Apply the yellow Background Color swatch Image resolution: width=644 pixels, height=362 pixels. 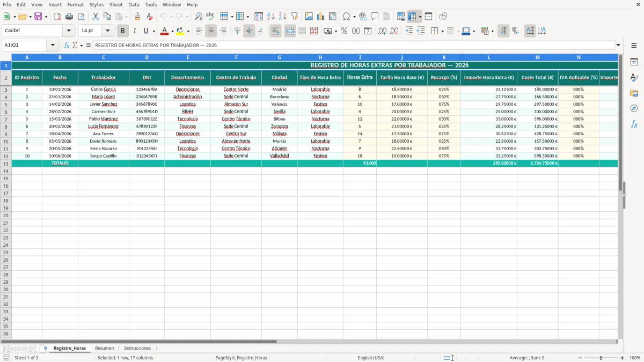[180, 31]
